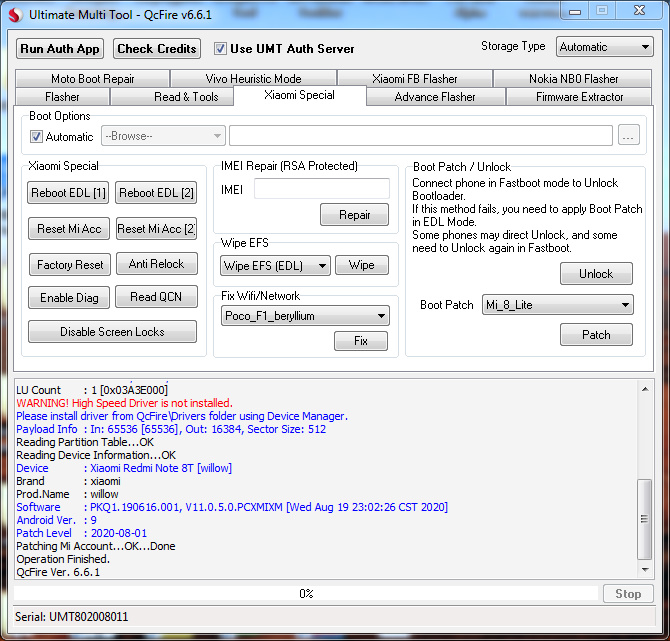Click the Reset Mi Acc button
This screenshot has width=670, height=641.
tap(69, 229)
